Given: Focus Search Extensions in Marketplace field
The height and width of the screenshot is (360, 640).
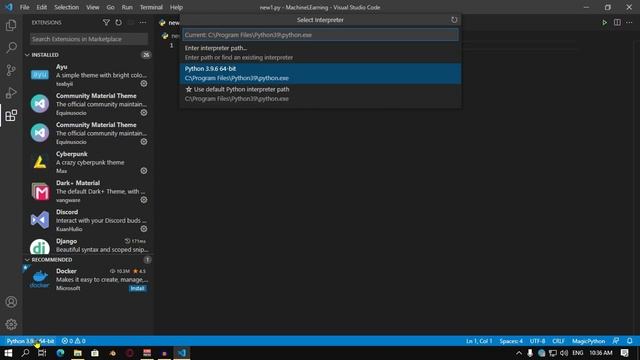Looking at the screenshot, I should (x=89, y=39).
